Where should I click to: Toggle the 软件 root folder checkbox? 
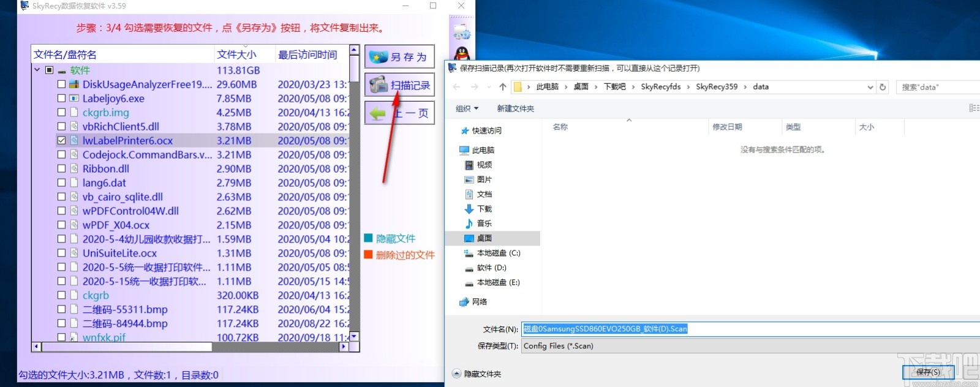pos(50,70)
